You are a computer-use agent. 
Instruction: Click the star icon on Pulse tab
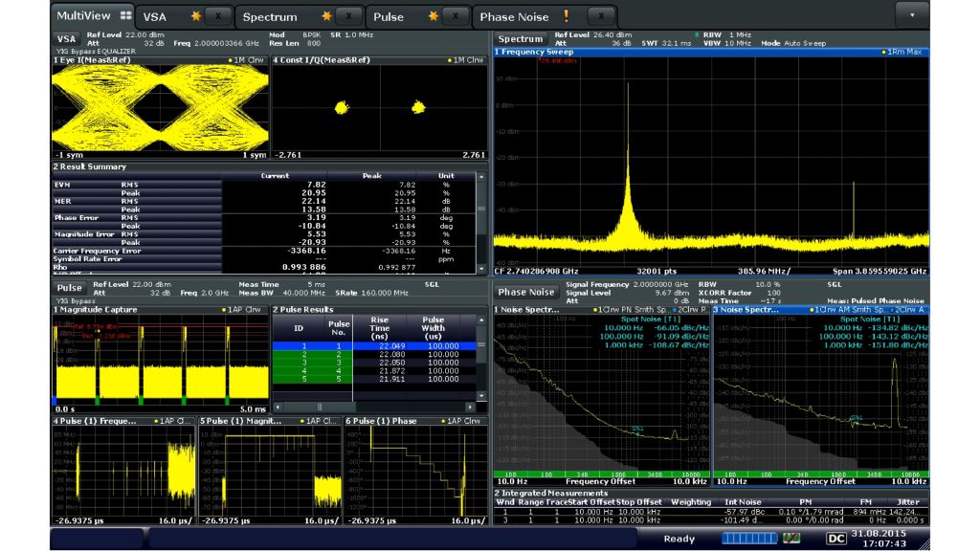(x=433, y=17)
